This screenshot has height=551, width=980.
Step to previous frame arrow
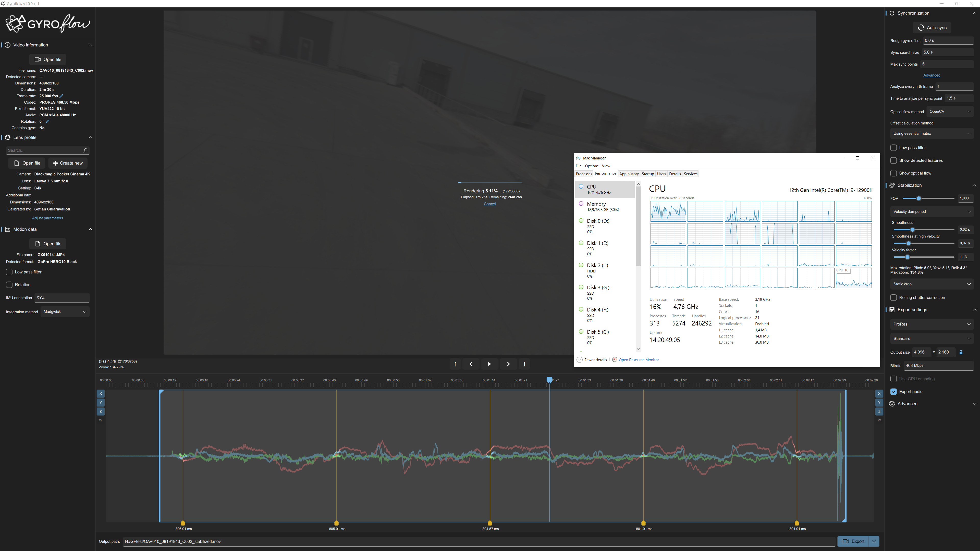point(471,364)
